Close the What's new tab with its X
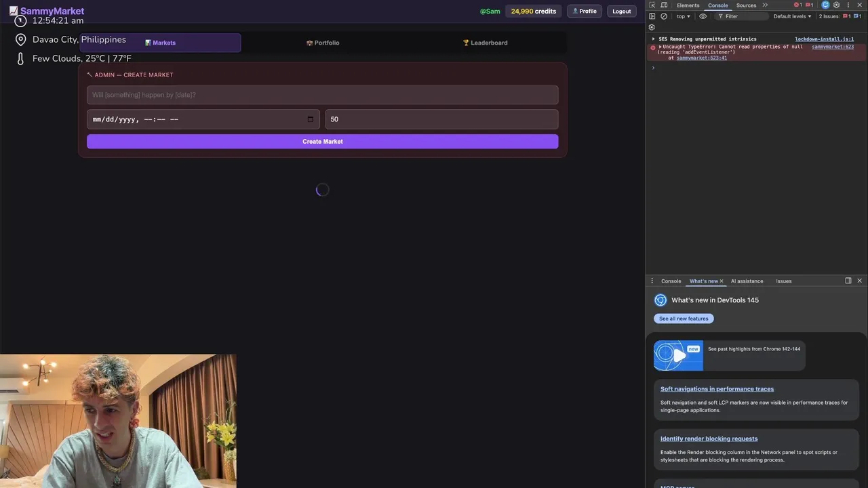 (x=722, y=281)
